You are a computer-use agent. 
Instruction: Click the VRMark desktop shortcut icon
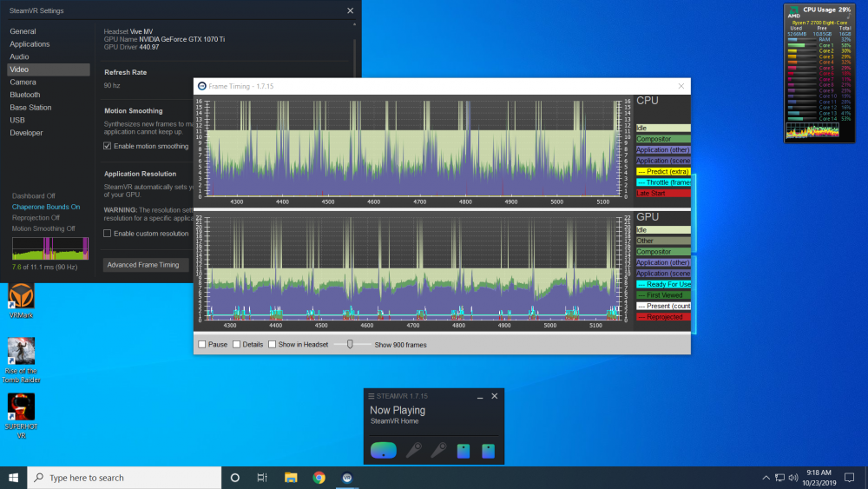[x=21, y=300]
